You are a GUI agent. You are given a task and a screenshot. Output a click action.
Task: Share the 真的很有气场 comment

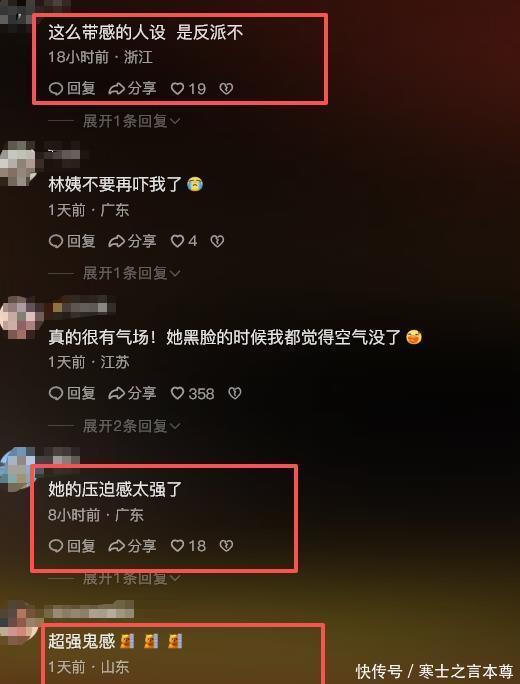[132, 393]
